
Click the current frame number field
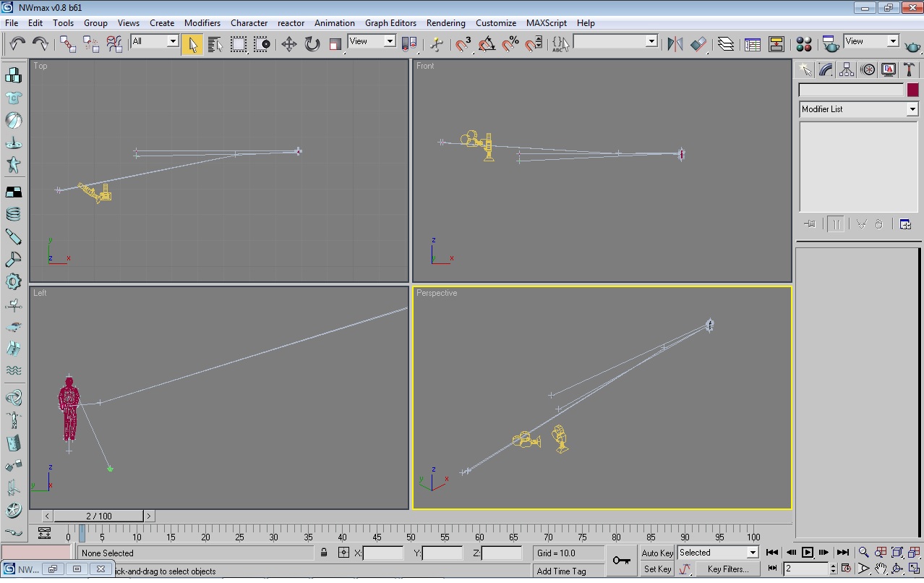[x=805, y=569]
